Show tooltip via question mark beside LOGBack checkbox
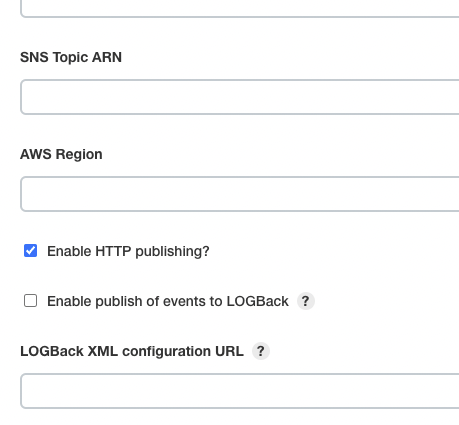The width and height of the screenshot is (459, 425). point(306,301)
